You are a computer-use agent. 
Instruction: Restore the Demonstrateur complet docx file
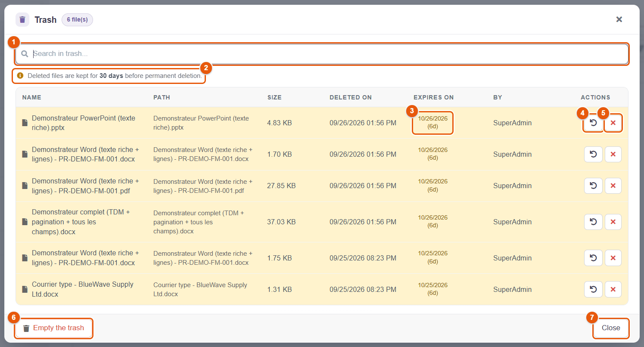pyautogui.click(x=593, y=222)
